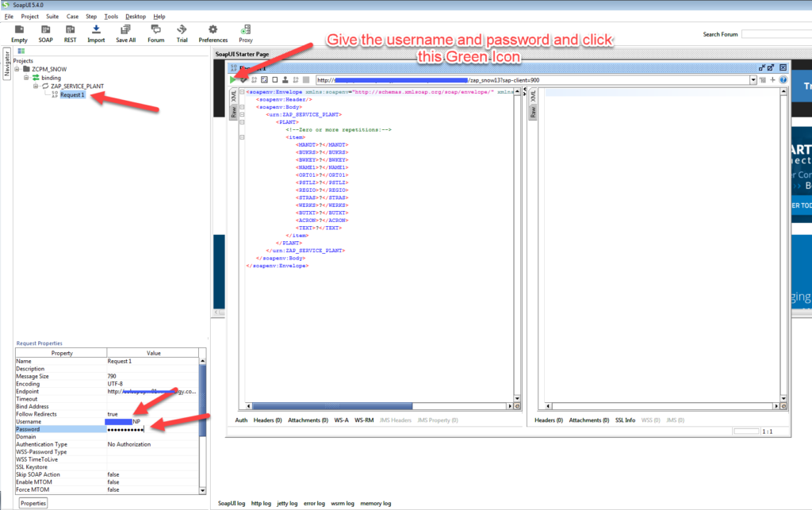Fold the soapenv:Envelope XML element
The image size is (812, 510).
pyautogui.click(x=242, y=92)
